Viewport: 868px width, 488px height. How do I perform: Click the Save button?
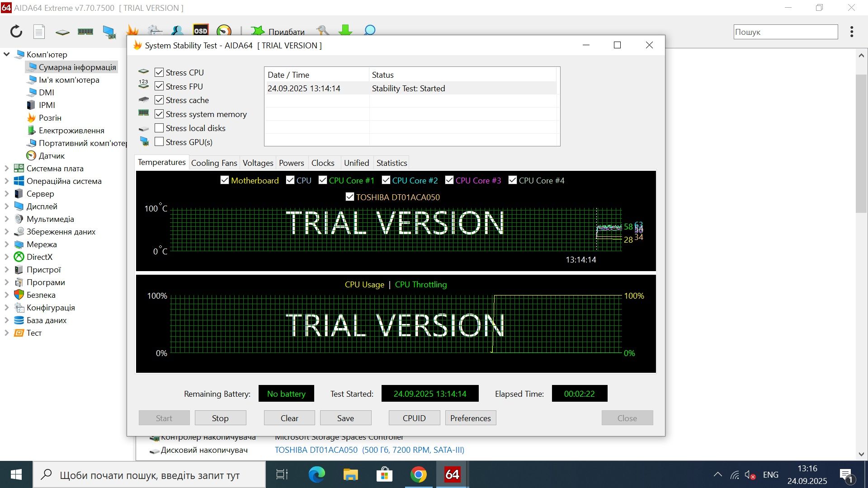(345, 418)
